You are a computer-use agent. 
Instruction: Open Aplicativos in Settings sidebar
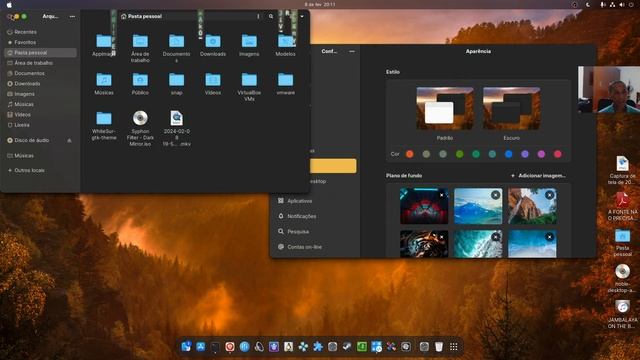299,201
